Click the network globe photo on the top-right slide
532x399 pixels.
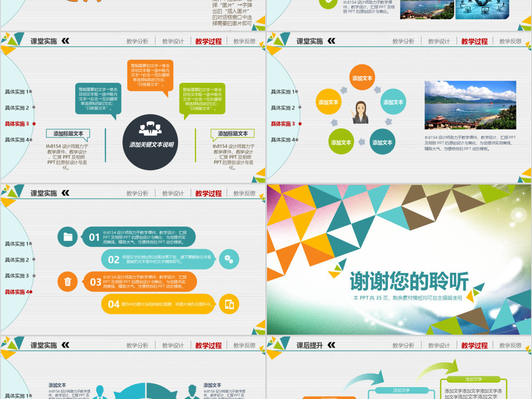point(483,10)
